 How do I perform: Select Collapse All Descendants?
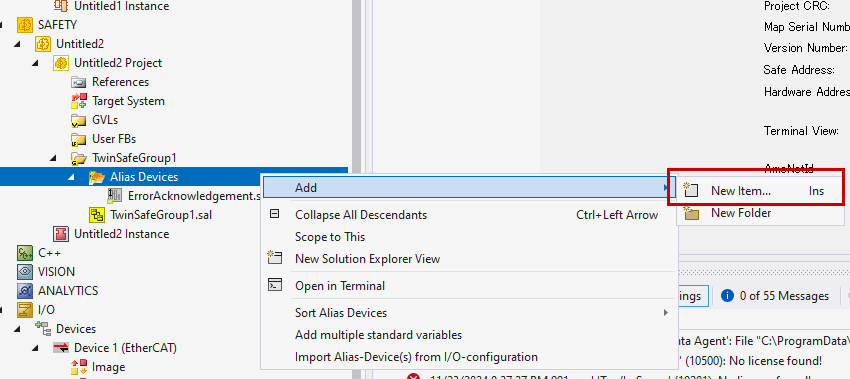(469, 215)
